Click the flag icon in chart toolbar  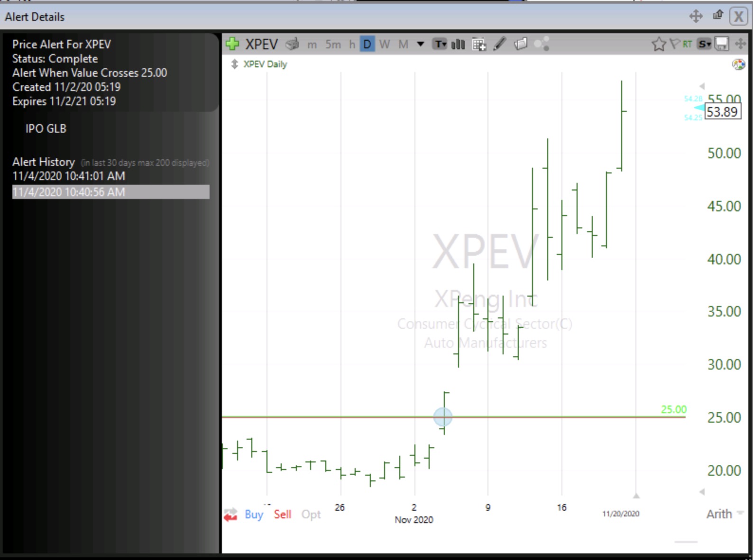(x=674, y=44)
